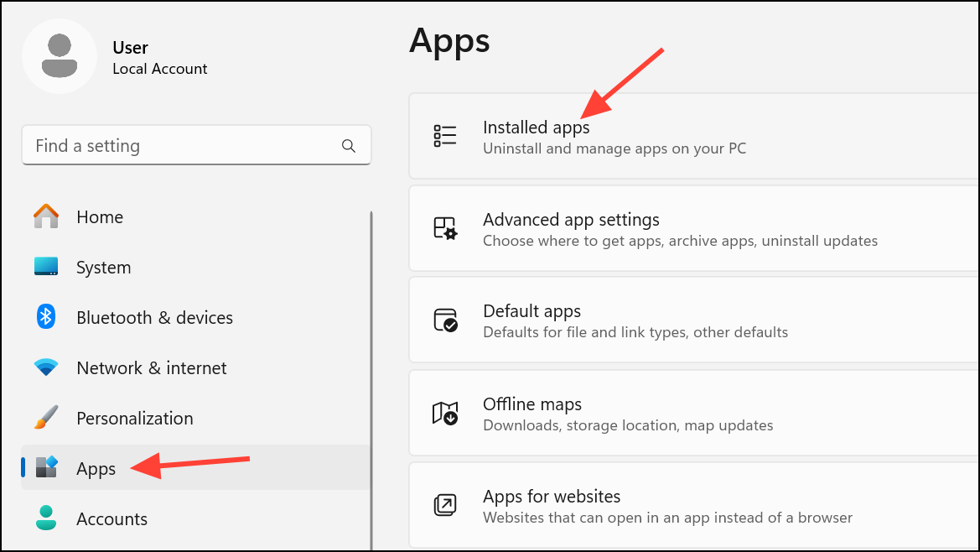Screen dimensions: 980x552
Task: Open Personalization settings page
Action: 134,419
